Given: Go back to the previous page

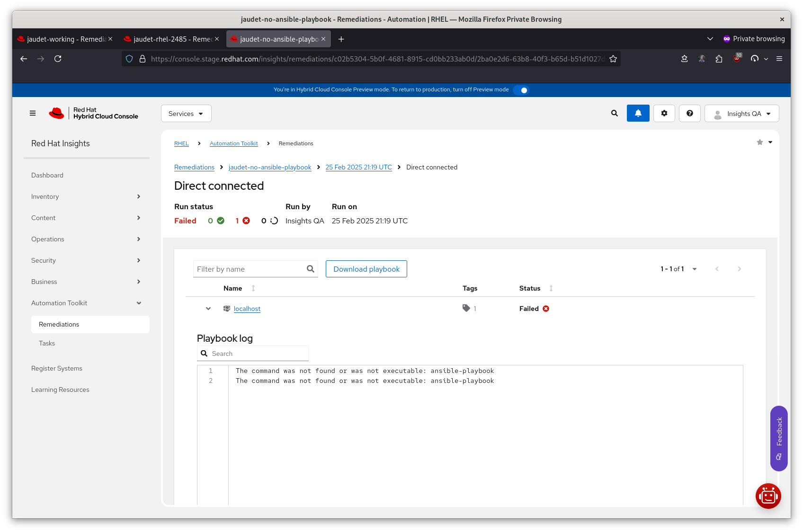Looking at the screenshot, I should pos(24,59).
